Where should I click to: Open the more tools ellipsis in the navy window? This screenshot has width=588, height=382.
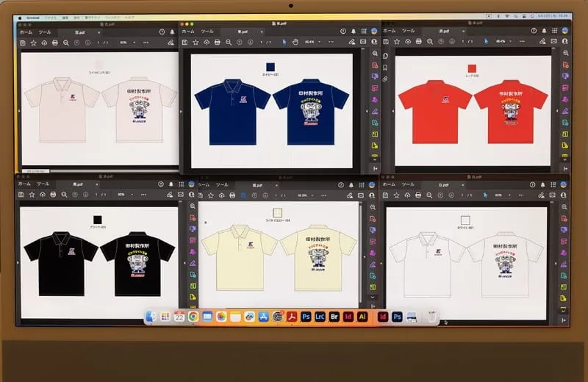click(x=331, y=42)
